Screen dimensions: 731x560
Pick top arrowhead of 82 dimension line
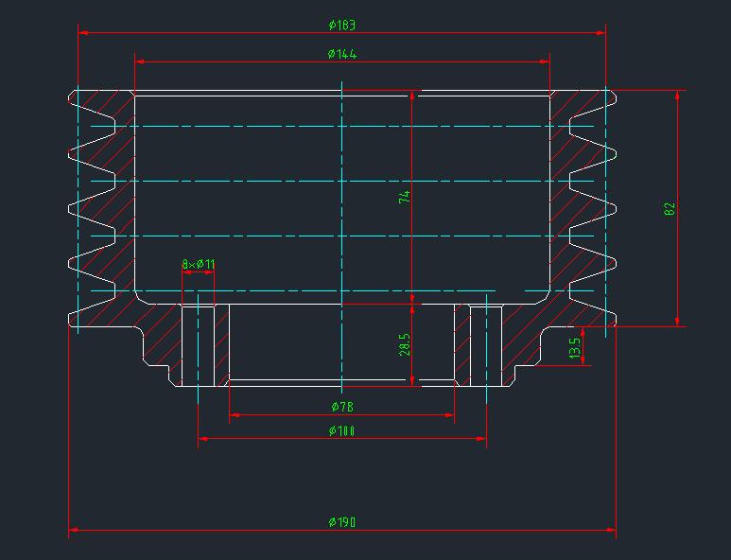tap(677, 96)
